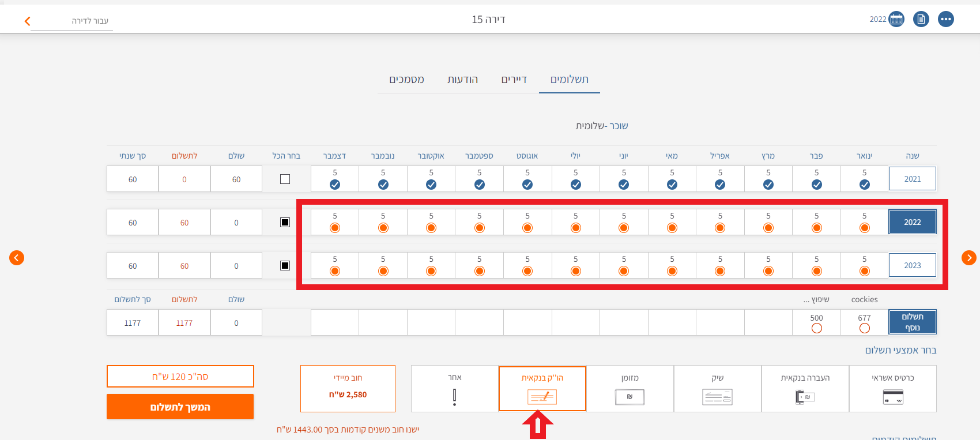Toggle January 2022 payment radio button
The image size is (980, 440).
(x=864, y=228)
